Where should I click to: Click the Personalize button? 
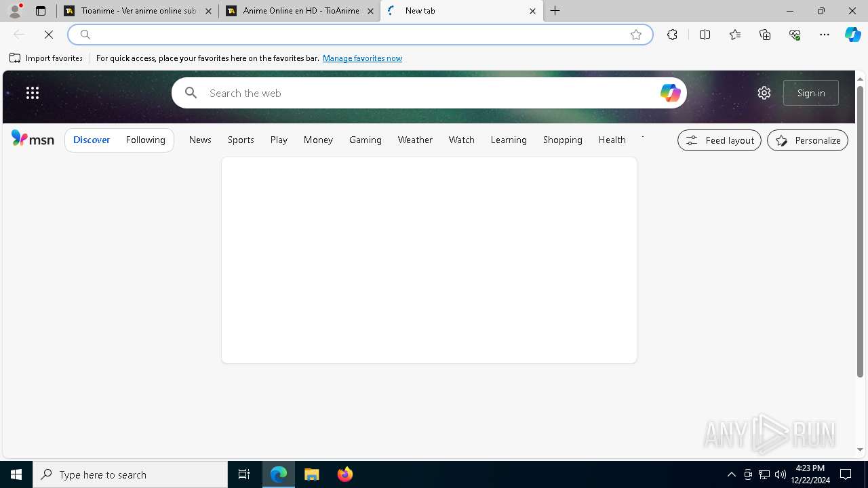[808, 140]
